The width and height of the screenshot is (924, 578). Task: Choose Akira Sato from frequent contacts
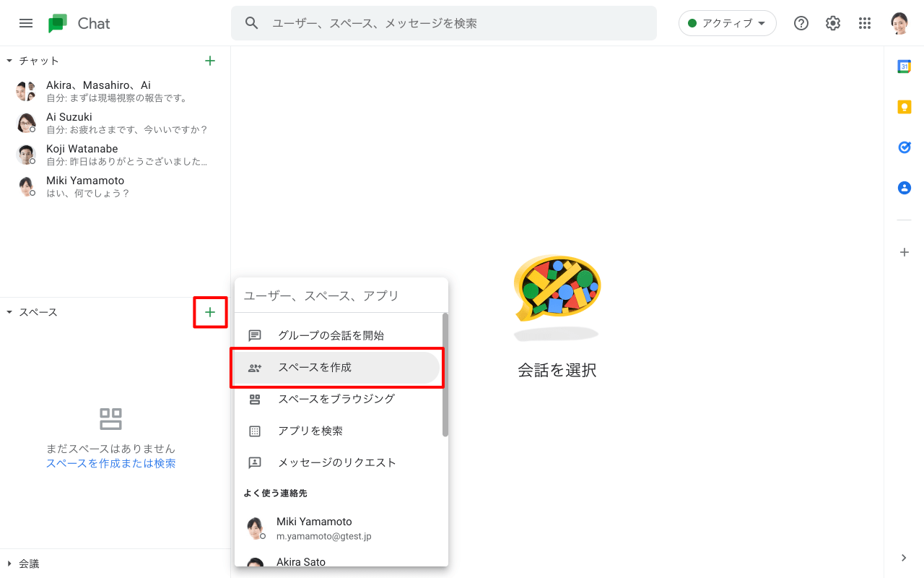point(339,561)
